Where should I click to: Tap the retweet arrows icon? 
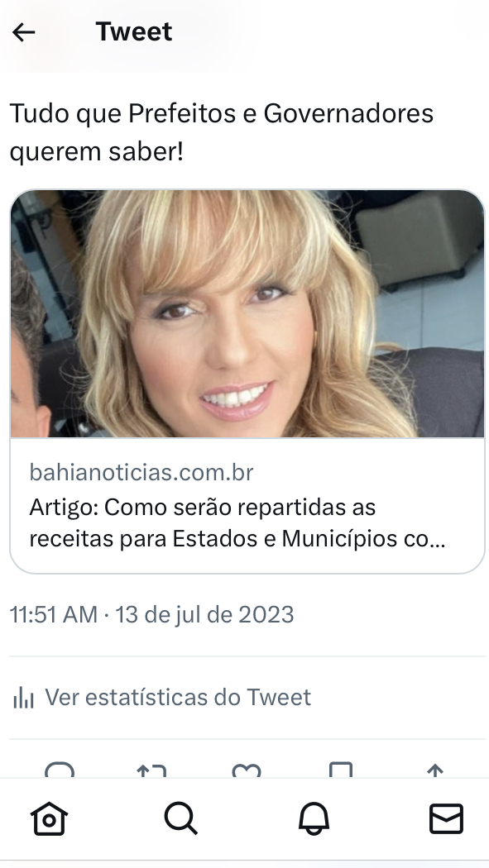(151, 770)
